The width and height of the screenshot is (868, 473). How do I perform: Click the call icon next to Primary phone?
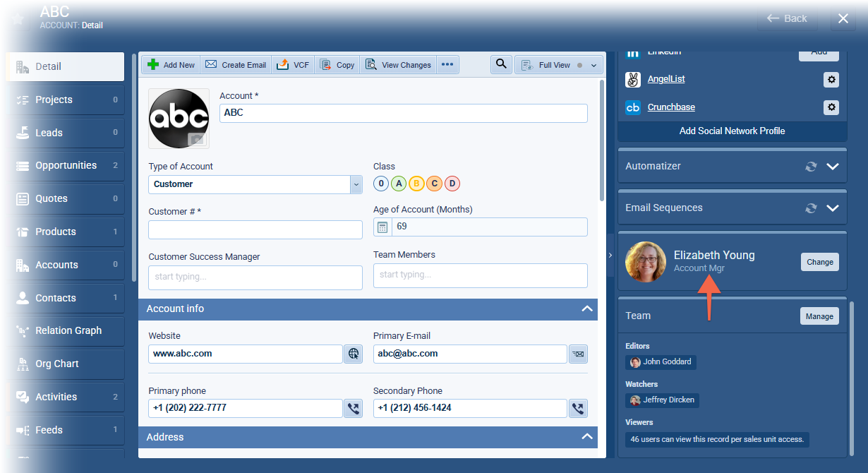353,408
